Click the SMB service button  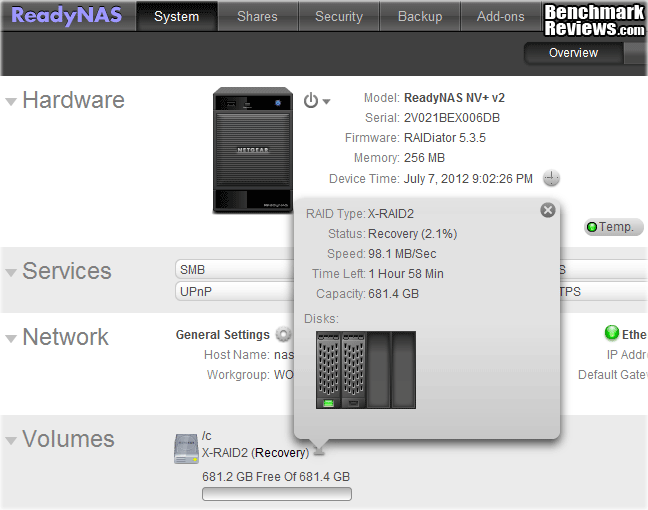[x=234, y=269]
